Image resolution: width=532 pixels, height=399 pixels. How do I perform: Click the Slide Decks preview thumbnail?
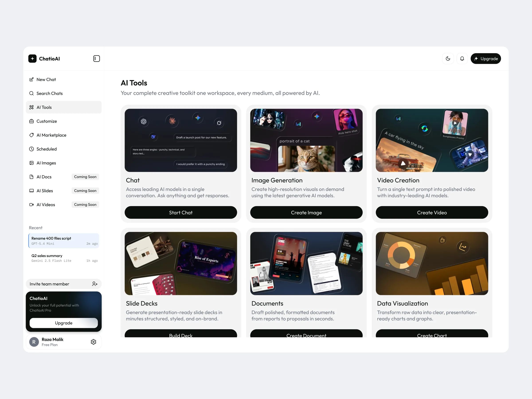tap(181, 264)
